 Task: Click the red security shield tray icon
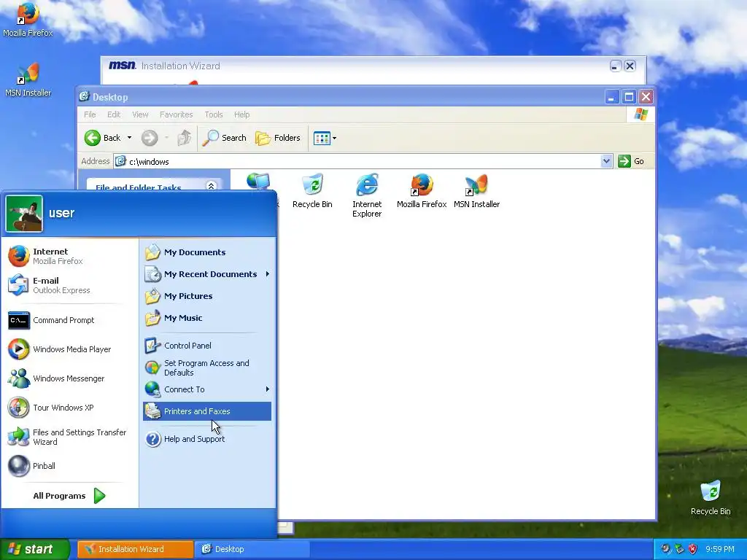[693, 549]
